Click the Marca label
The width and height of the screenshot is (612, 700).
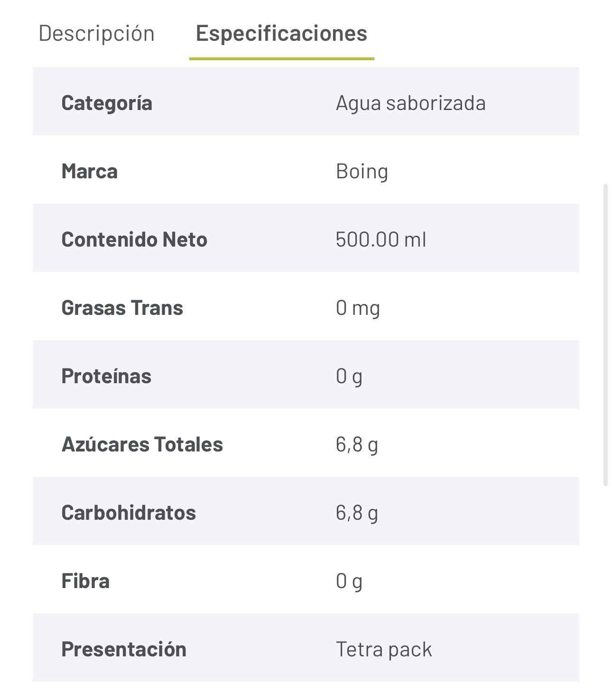(x=90, y=171)
